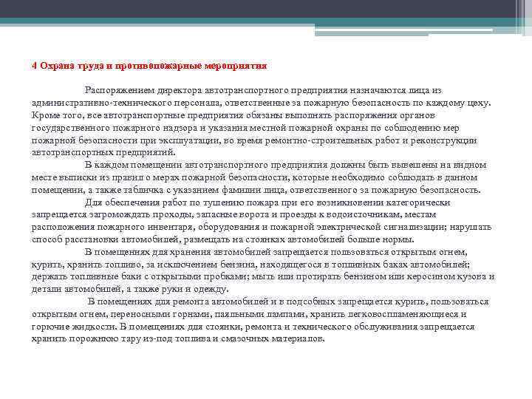Click the words "паяльными лампами"
This screenshot has height=399, width=532.
click(261, 314)
